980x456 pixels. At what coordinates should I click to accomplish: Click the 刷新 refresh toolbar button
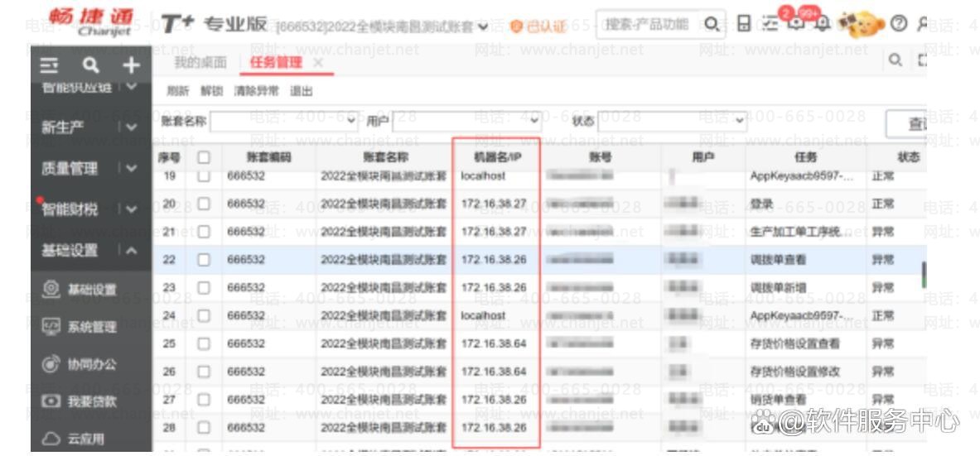pyautogui.click(x=177, y=91)
